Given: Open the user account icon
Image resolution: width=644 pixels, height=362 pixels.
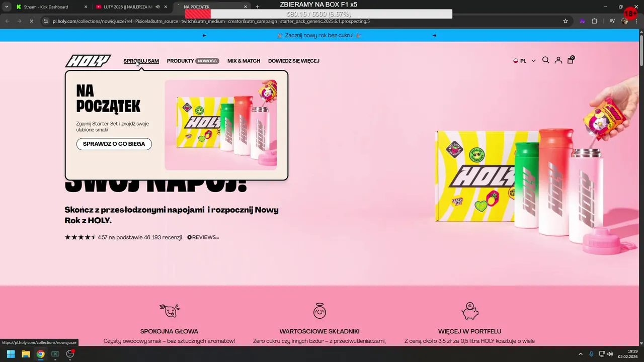Looking at the screenshot, I should [558, 60].
